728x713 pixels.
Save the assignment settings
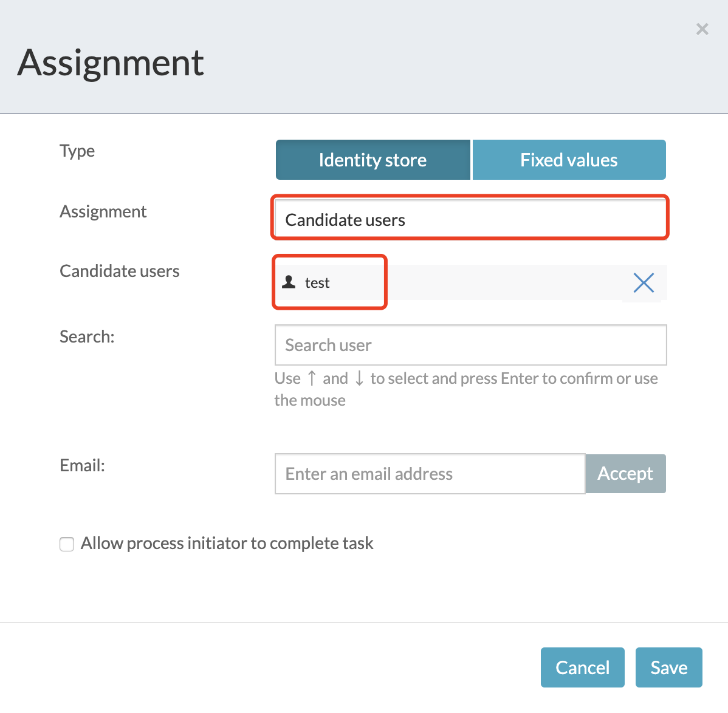[668, 667]
